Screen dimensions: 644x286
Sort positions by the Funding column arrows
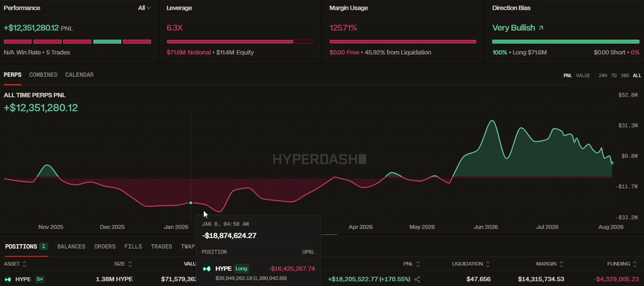[635, 264]
